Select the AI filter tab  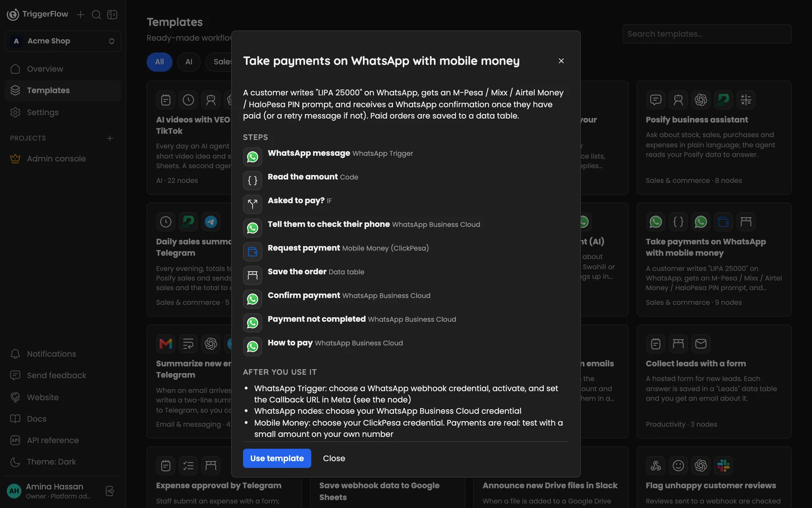point(189,62)
